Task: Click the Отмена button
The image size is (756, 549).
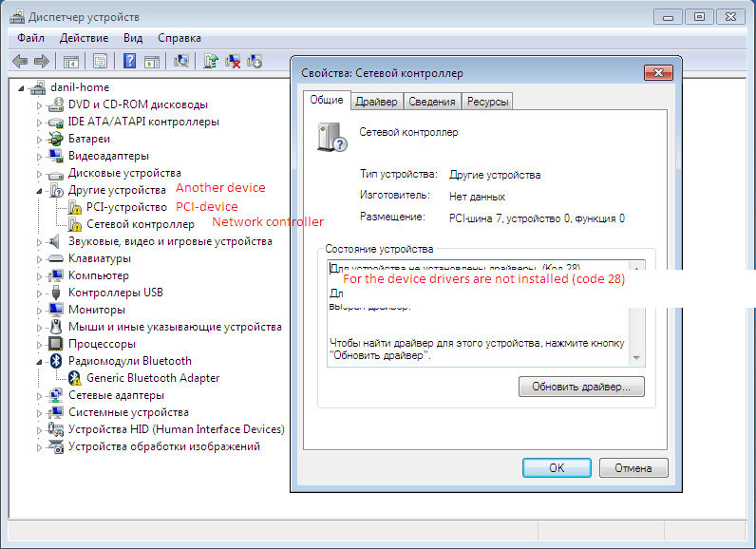Action: [633, 468]
